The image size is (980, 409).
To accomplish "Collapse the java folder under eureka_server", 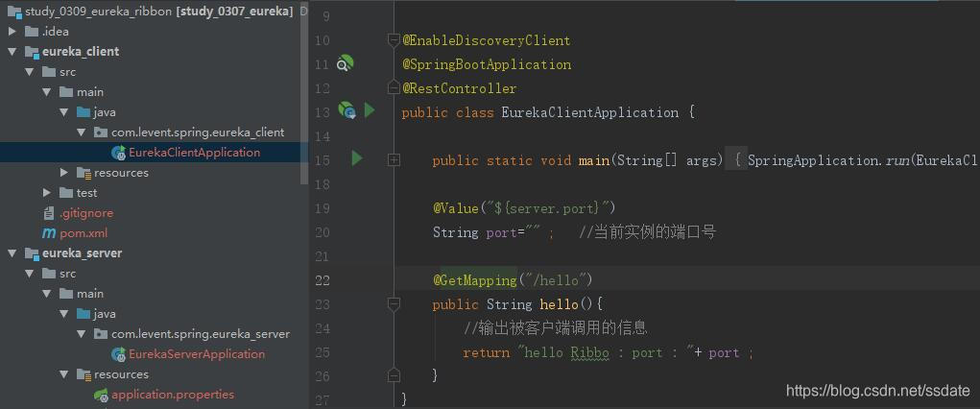I will (x=64, y=314).
